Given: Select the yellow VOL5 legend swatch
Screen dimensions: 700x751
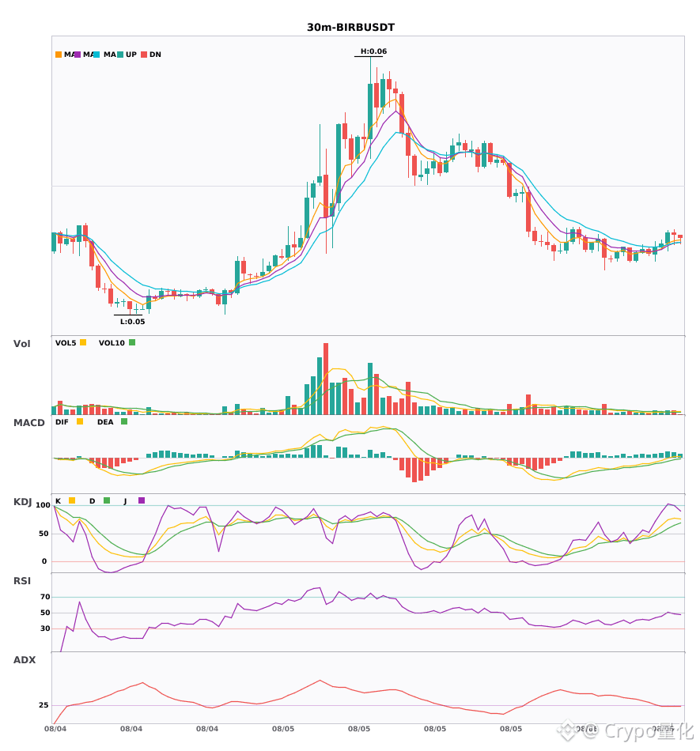Looking at the screenshot, I should point(83,342).
